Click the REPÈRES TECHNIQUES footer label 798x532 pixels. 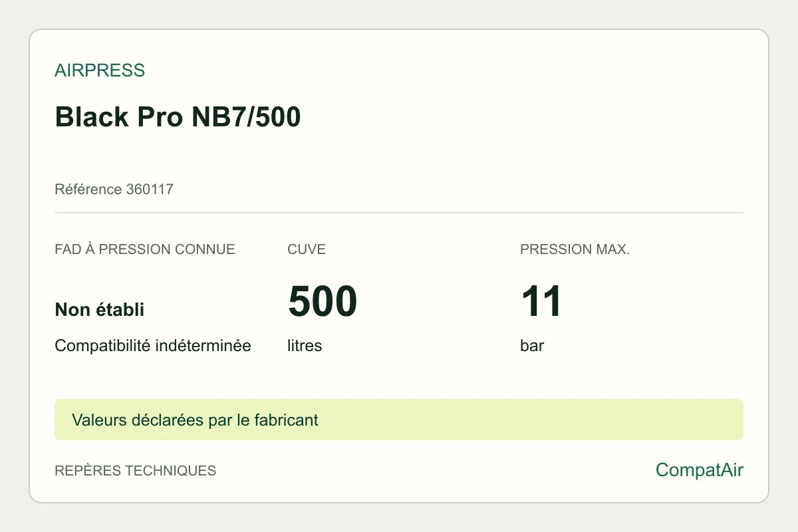point(136,471)
